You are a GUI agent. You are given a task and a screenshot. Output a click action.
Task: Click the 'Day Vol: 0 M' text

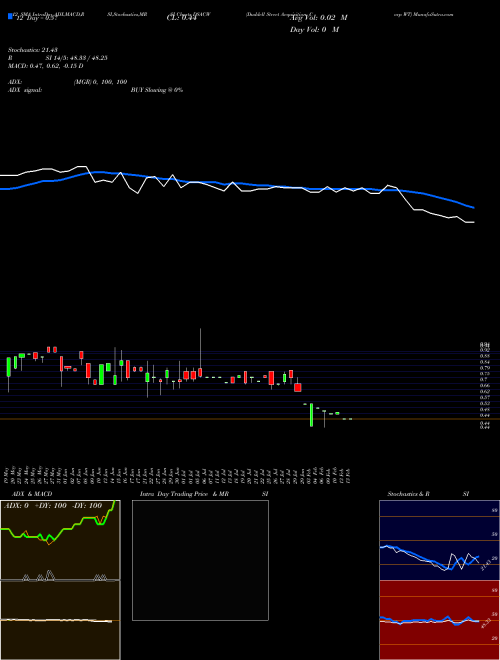pos(314,30)
